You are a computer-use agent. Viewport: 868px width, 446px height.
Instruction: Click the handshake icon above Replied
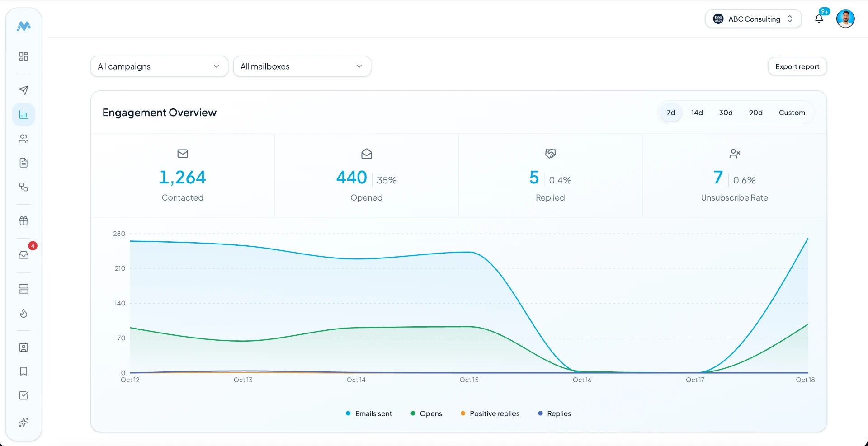point(550,154)
